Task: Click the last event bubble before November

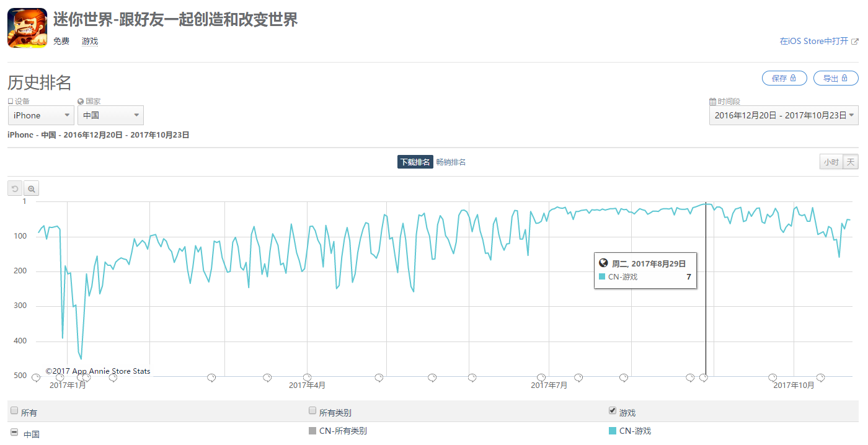Action: tap(820, 377)
